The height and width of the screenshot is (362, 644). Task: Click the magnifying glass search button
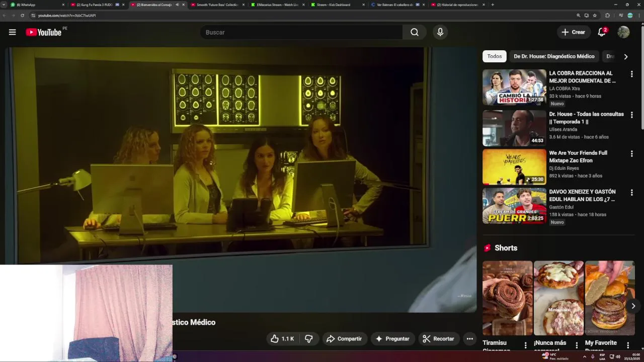click(414, 32)
